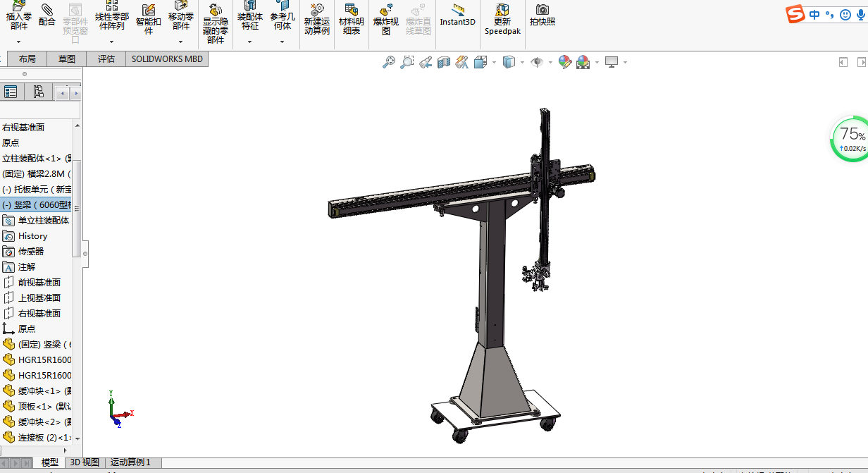Toggle Instant3D tool
This screenshot has height=473, width=868.
(458, 15)
